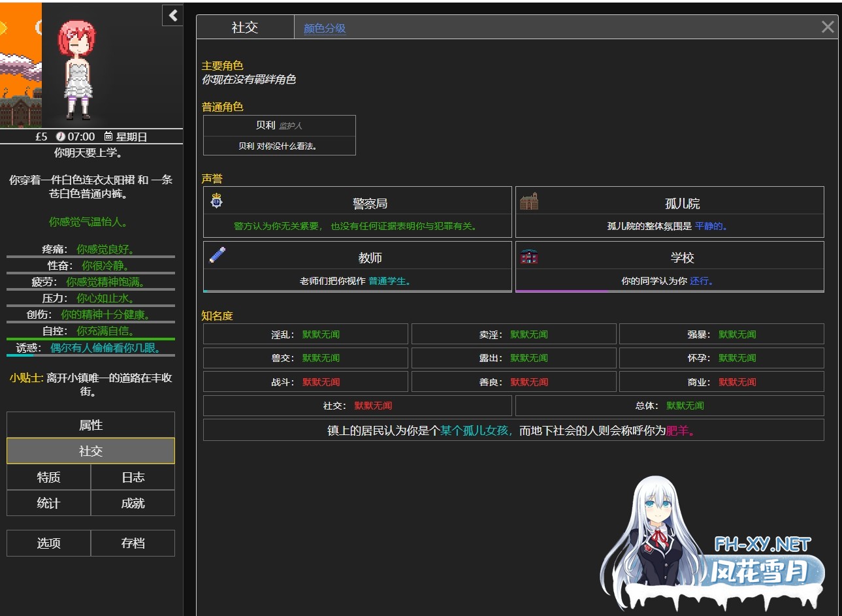Open the 存档 save menu

pos(133,543)
